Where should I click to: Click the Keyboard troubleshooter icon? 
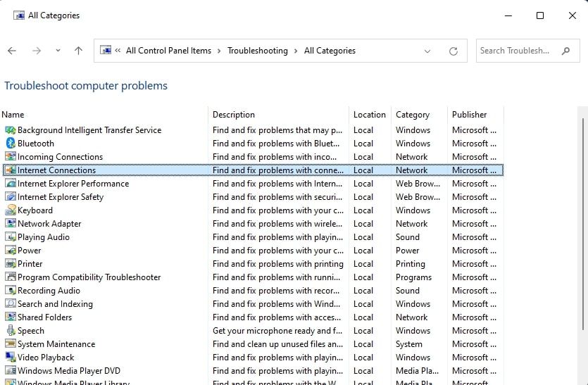10,210
